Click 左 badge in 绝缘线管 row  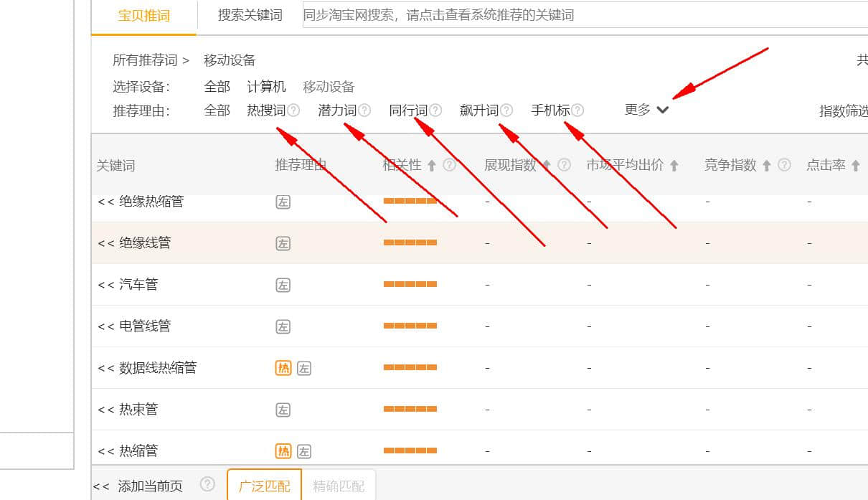point(283,243)
